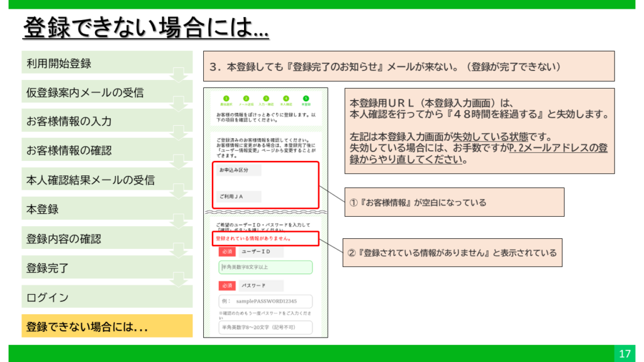Screen dimensions: 644x362
Task: Click the highlighted 登録できない場合には... item
Action: 107,327
